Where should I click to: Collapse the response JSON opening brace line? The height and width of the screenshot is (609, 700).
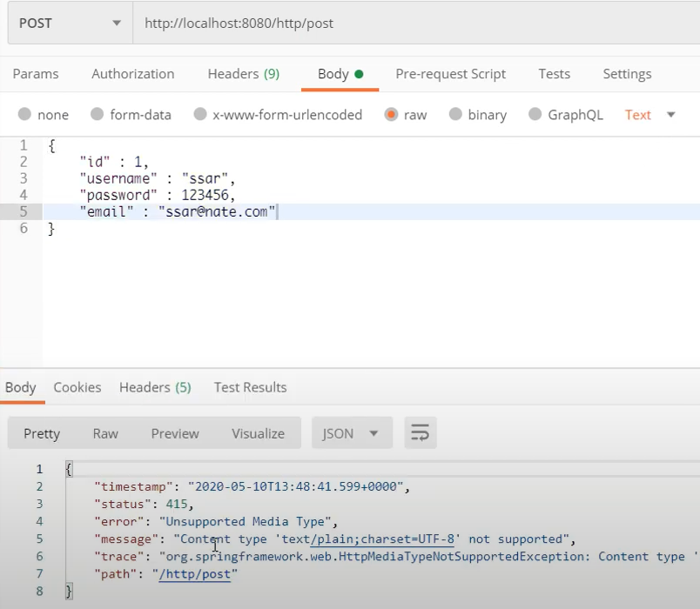(69, 469)
